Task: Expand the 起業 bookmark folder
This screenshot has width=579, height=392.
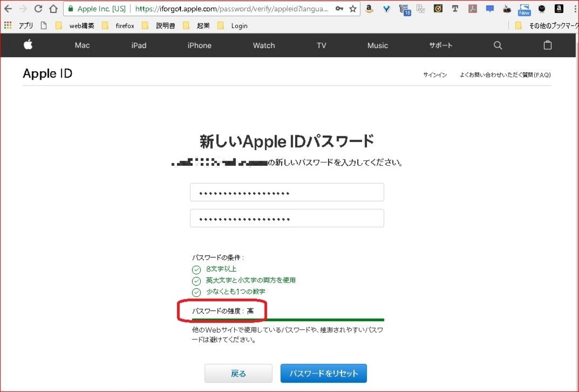Action: click(196, 25)
